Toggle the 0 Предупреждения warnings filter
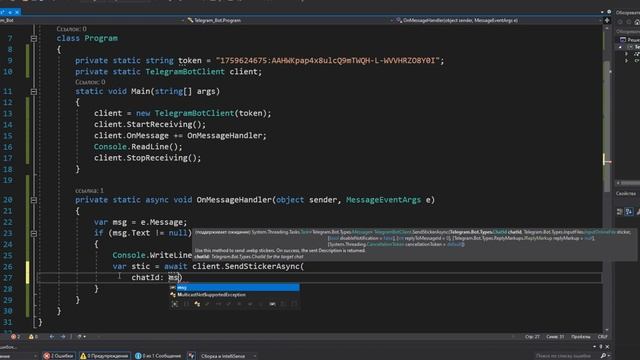640x360 pixels. tap(104, 356)
